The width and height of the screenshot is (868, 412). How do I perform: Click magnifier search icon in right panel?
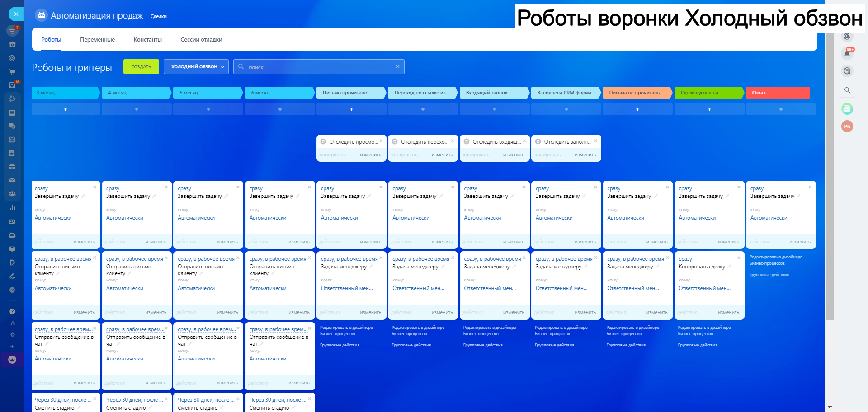click(847, 90)
